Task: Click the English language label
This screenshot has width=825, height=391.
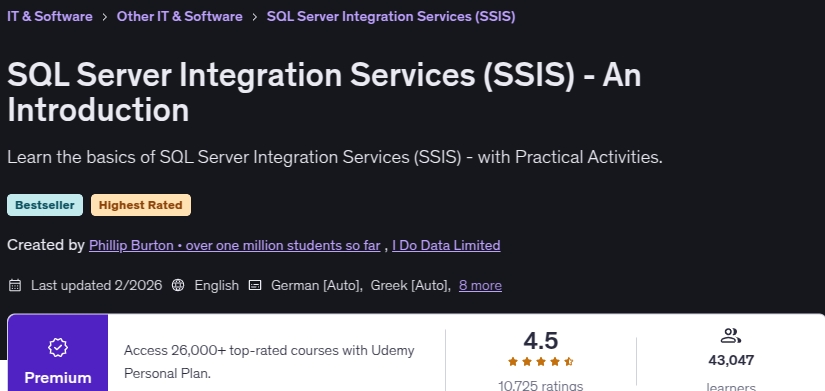Action: coord(216,285)
